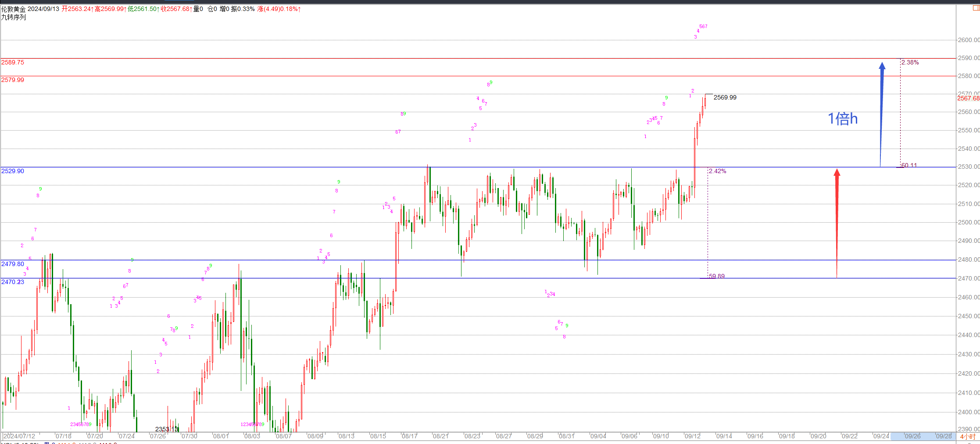
Task: Click the 高2569.99 value in header
Action: pos(111,9)
